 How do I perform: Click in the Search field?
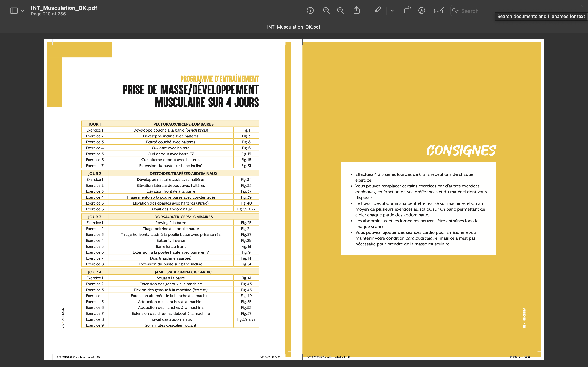click(x=476, y=11)
